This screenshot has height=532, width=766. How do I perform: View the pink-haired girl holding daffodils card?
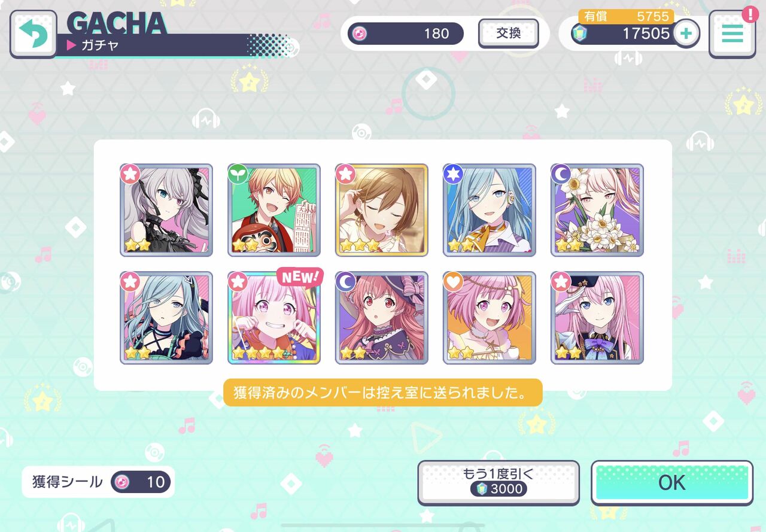click(597, 210)
